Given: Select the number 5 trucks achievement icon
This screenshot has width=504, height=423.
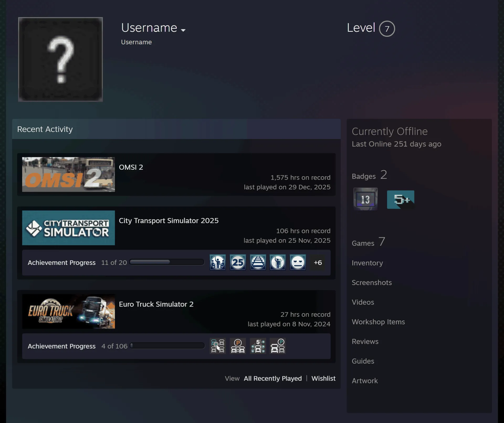Looking at the screenshot, I should [258, 346].
